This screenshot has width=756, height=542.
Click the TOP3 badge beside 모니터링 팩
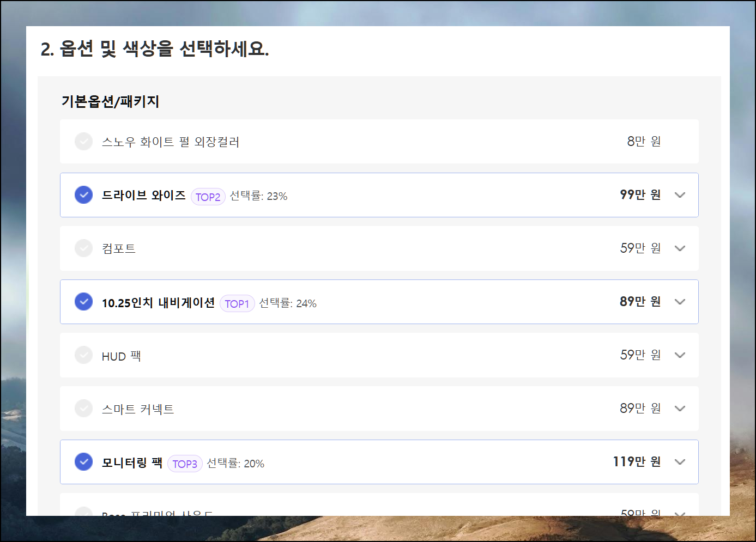coord(185,464)
